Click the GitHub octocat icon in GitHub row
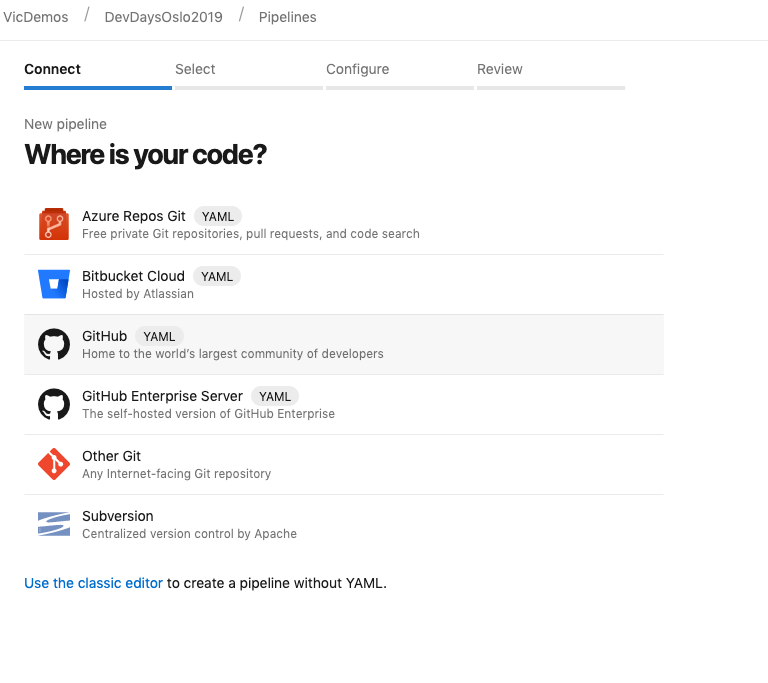This screenshot has height=683, width=768. point(54,344)
